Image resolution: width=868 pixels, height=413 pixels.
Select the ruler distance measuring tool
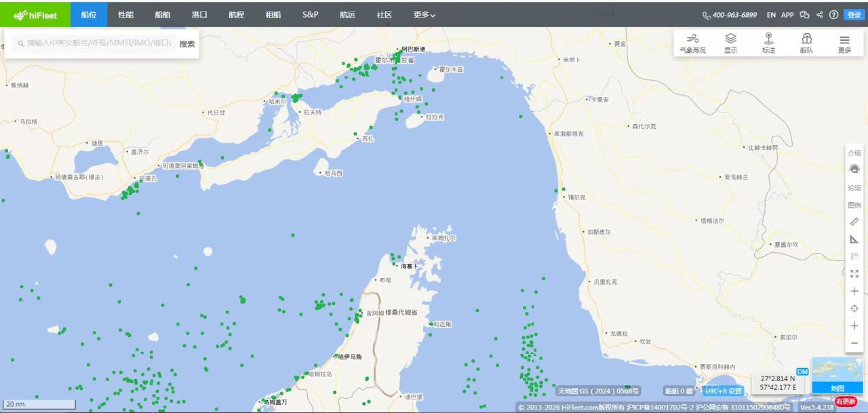(854, 222)
